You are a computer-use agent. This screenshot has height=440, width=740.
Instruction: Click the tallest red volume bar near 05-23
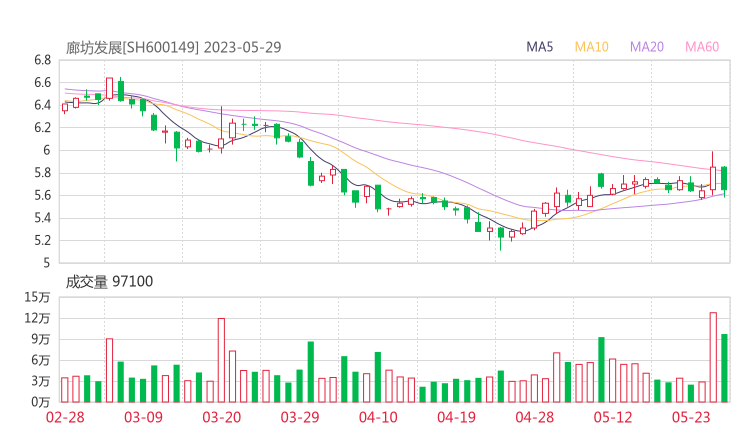tap(713, 357)
